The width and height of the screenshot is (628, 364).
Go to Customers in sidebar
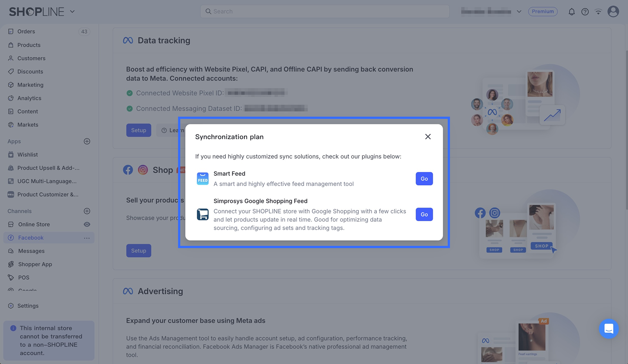pyautogui.click(x=31, y=58)
